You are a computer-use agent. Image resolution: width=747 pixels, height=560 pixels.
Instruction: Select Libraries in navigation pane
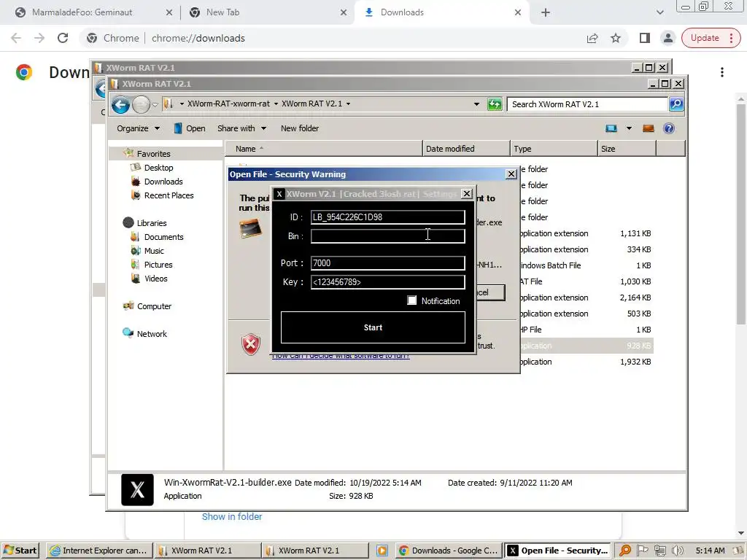pyautogui.click(x=152, y=223)
